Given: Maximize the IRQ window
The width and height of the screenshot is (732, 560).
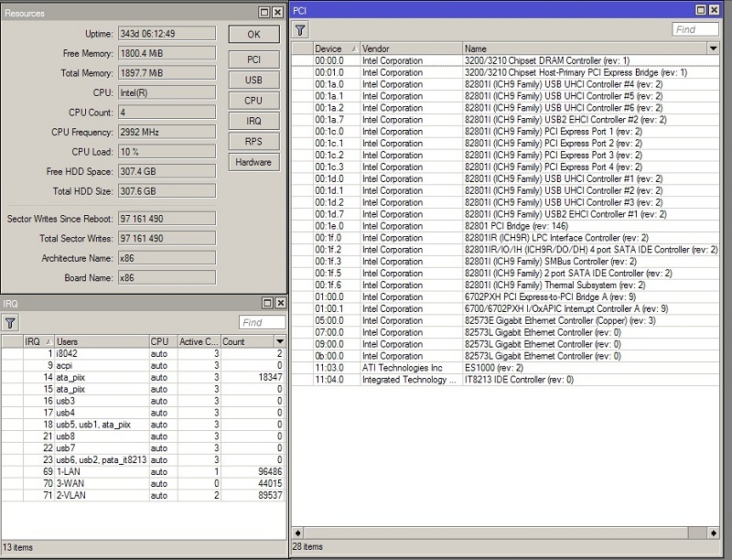Looking at the screenshot, I should coord(267,303).
